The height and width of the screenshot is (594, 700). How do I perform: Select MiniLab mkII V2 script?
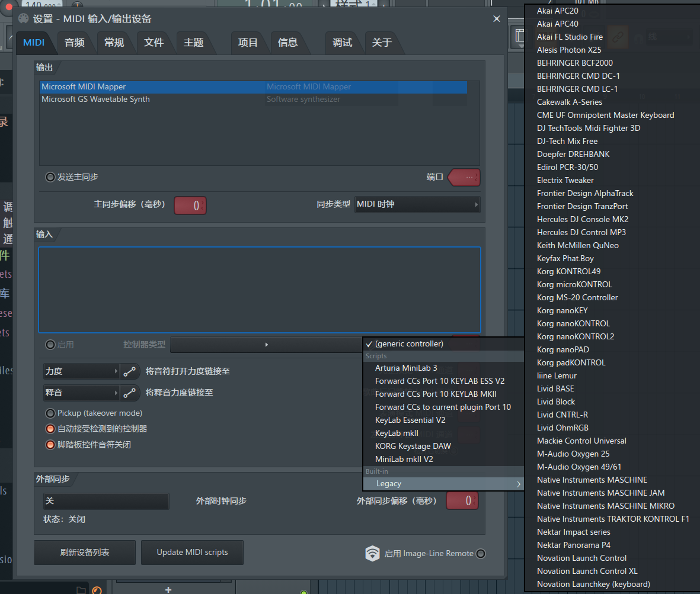pyautogui.click(x=444, y=460)
